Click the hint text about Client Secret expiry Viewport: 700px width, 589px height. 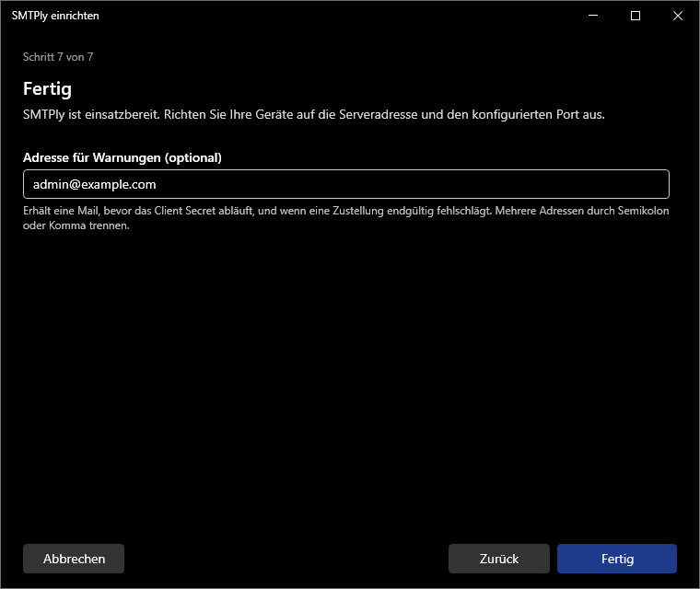point(346,218)
